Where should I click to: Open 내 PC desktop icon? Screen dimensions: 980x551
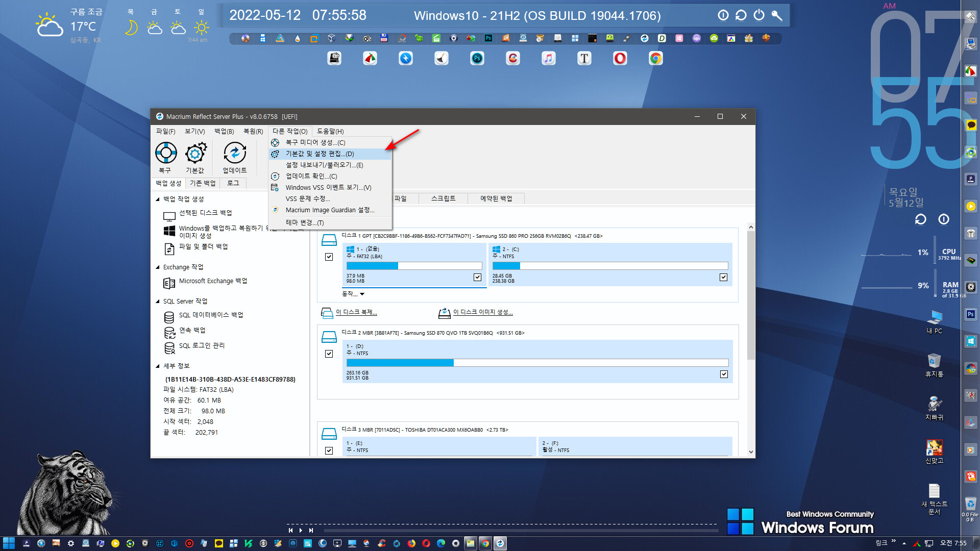click(x=935, y=322)
